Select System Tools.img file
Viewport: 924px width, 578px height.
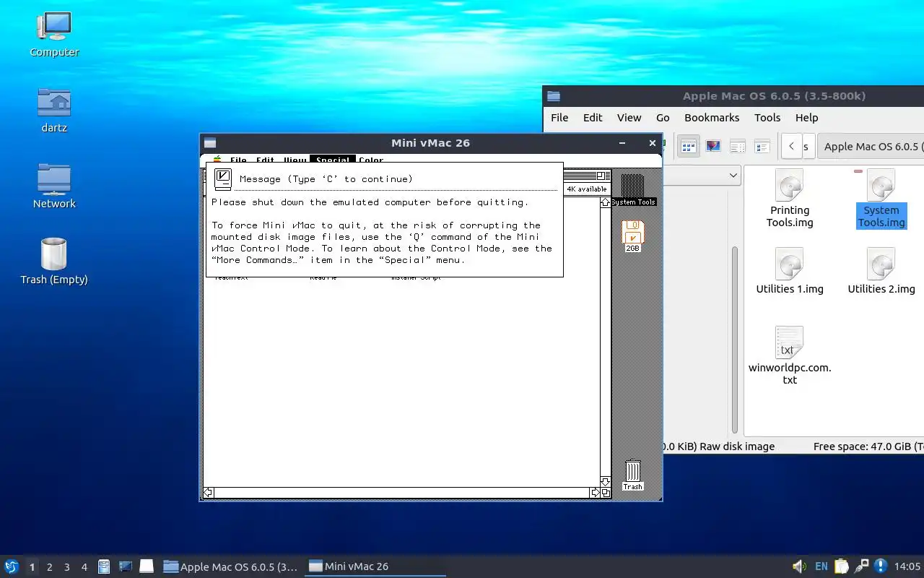881,199
